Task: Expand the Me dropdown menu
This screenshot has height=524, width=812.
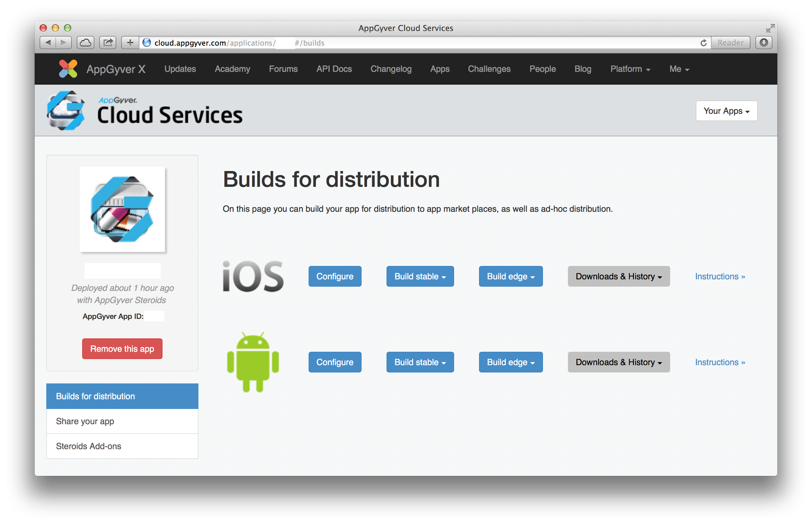Action: click(x=679, y=69)
